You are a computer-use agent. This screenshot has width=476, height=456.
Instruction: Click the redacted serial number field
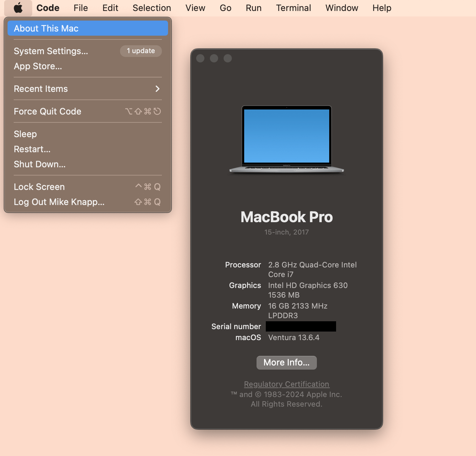click(301, 326)
